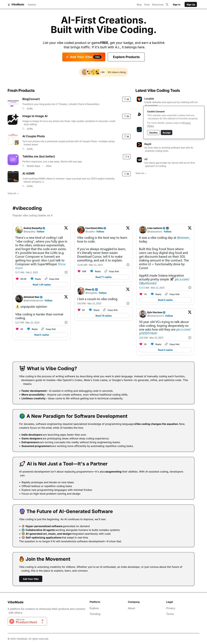Viewport: 207px width, 644px height.
Task: Click the X logo on Andrej Karpathy's tweet
Action: click(x=66, y=228)
